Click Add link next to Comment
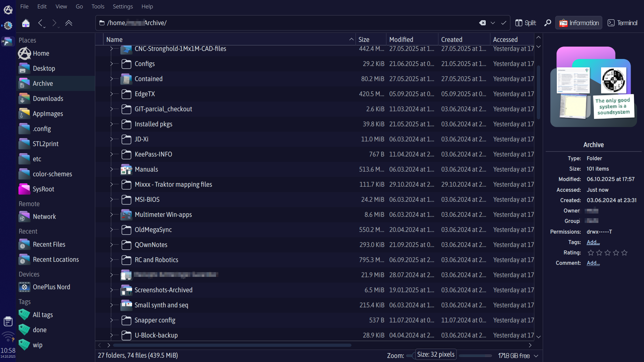Screen dimensions: 644x362 click(593, 263)
